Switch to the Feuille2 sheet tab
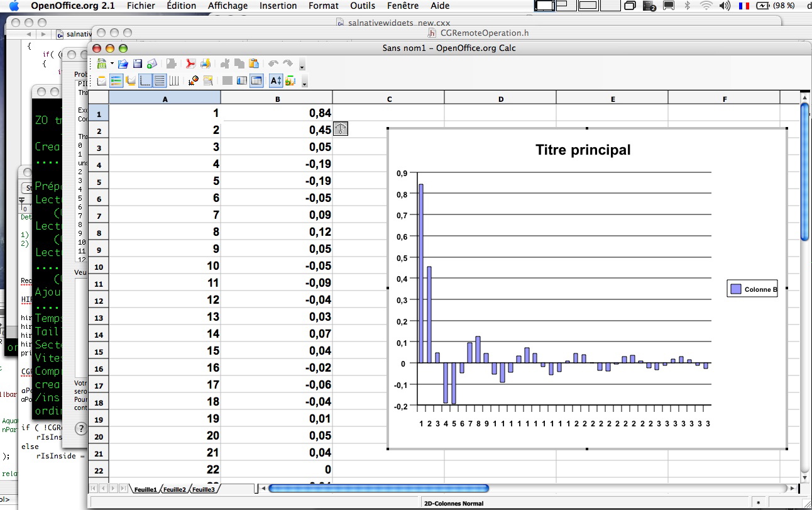 click(175, 489)
